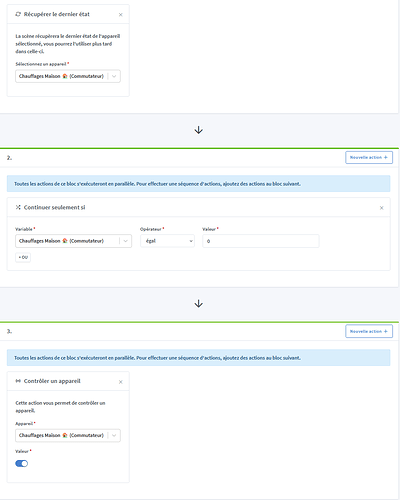
Task: Add an OR condition with '+ OU'
Action: [23, 257]
